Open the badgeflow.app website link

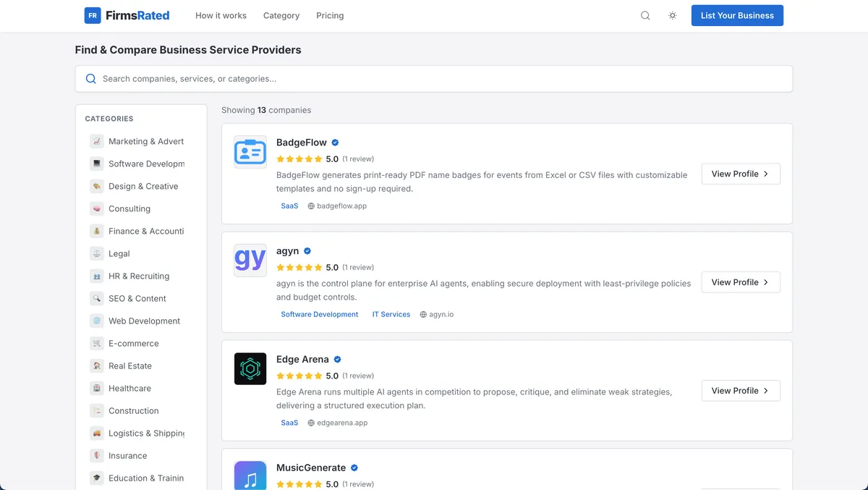(x=341, y=206)
